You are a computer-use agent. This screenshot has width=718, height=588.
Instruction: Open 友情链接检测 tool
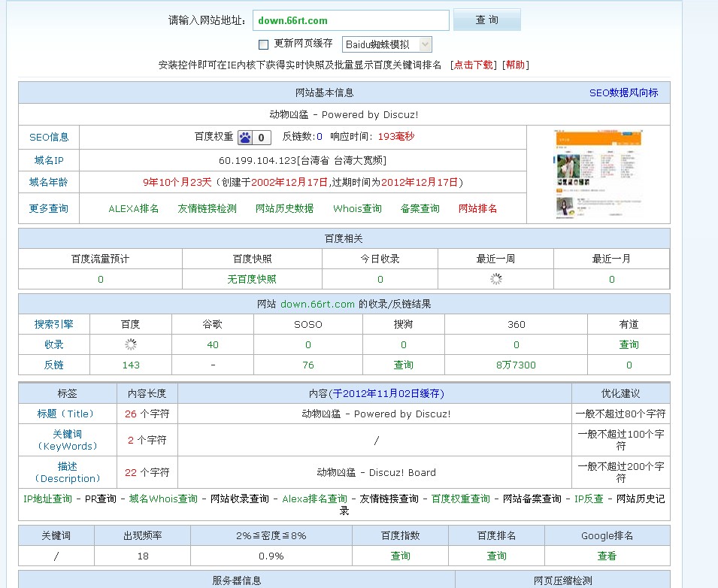[207, 208]
